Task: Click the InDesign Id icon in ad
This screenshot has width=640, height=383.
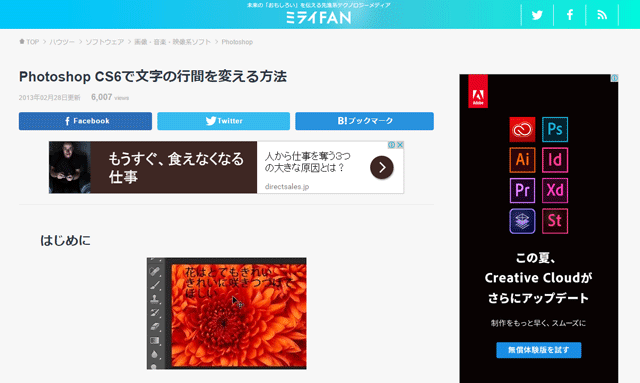Action: tap(555, 160)
